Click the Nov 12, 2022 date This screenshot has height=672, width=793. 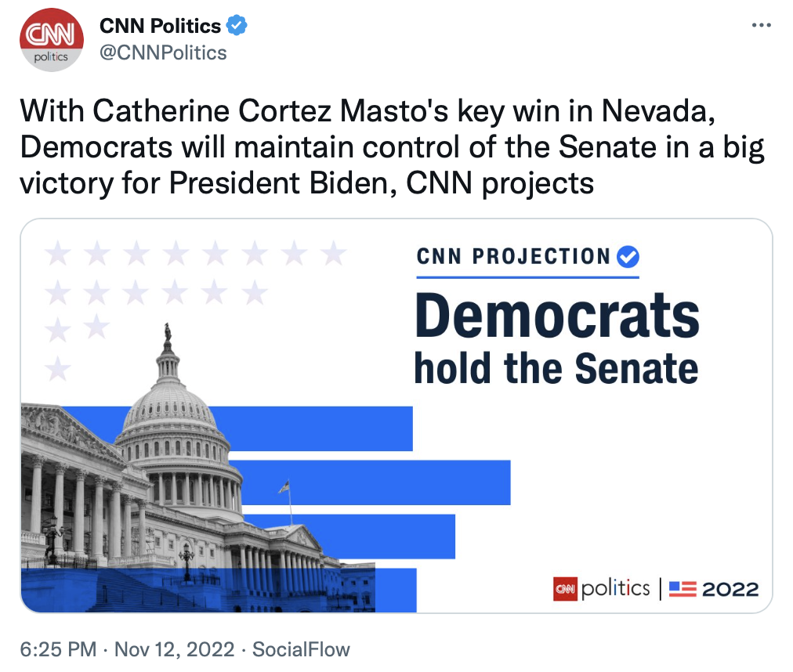pos(174,649)
